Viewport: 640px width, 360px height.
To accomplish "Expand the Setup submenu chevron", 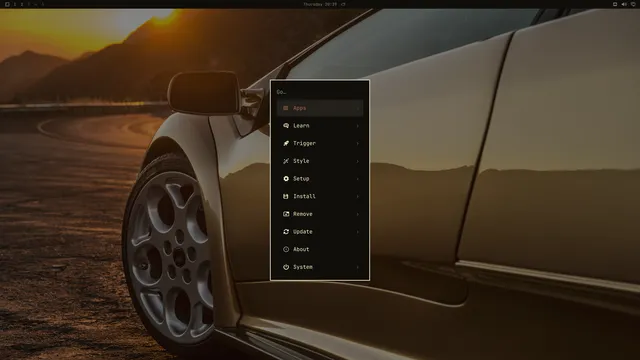I will point(358,179).
